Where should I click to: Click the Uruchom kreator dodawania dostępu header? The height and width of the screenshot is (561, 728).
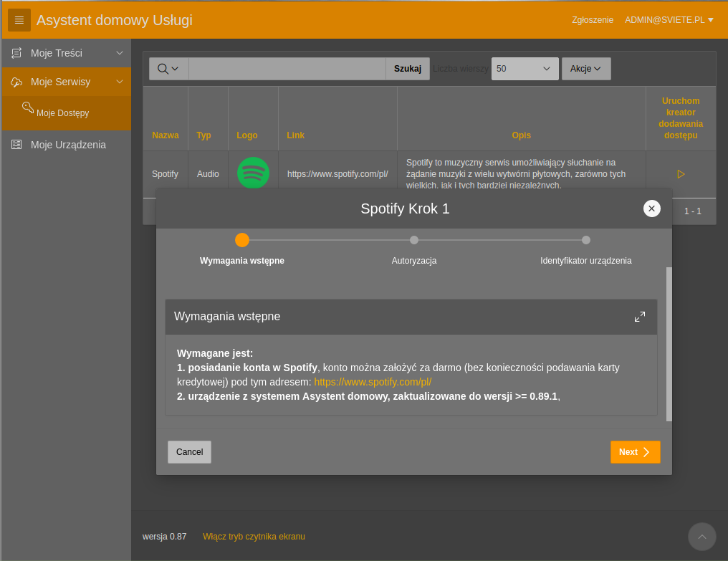681,118
